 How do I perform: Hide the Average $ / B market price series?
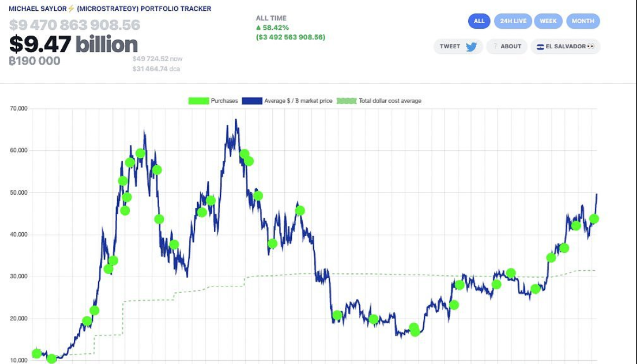pos(298,101)
